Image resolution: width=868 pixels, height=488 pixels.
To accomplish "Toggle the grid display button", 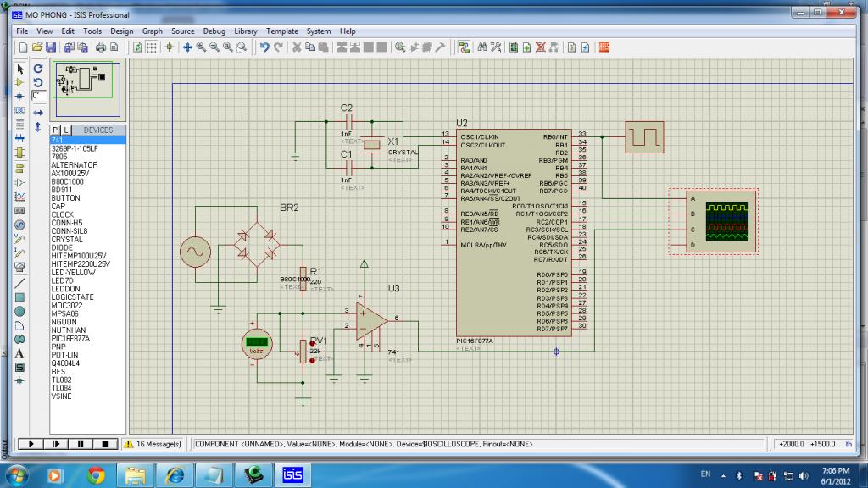I will point(151,47).
